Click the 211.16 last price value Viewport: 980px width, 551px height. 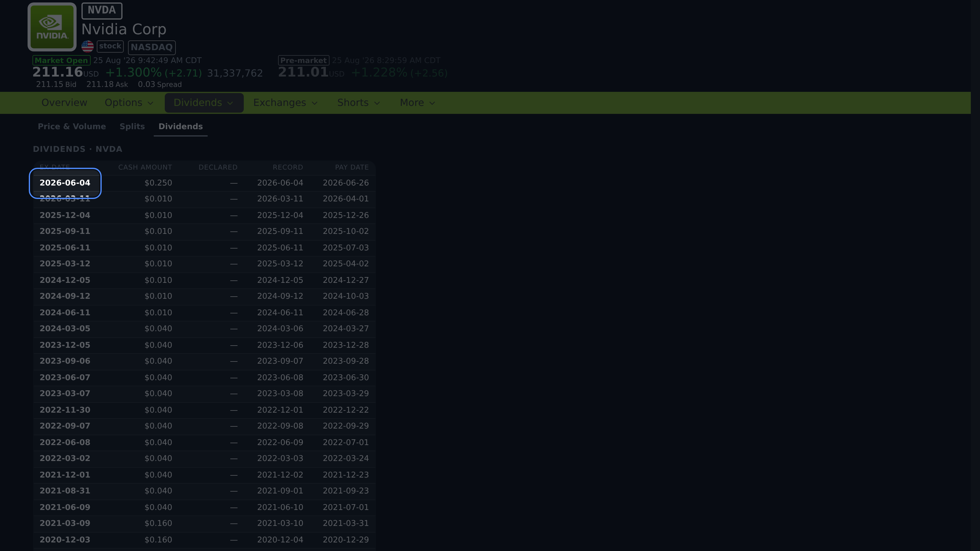58,72
